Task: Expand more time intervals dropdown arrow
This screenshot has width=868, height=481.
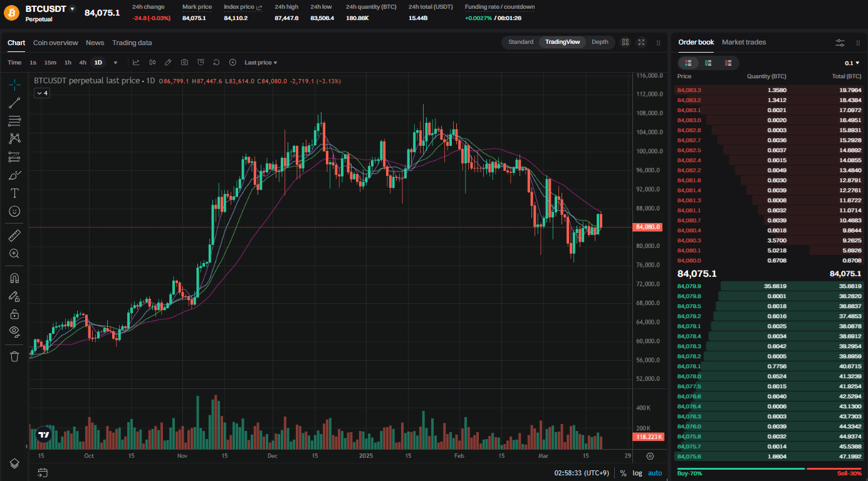Action: tap(115, 63)
